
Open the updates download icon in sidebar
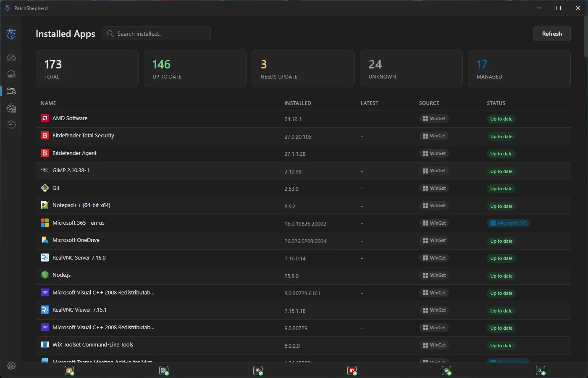click(x=11, y=74)
